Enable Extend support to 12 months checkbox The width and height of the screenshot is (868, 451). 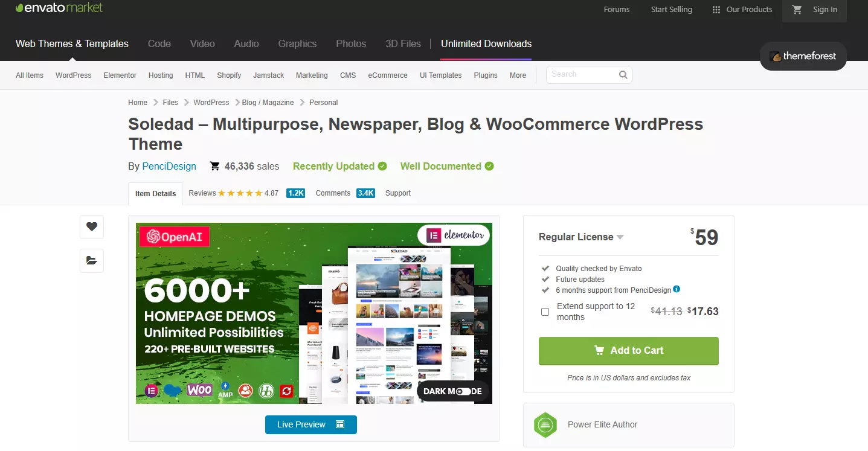point(545,312)
